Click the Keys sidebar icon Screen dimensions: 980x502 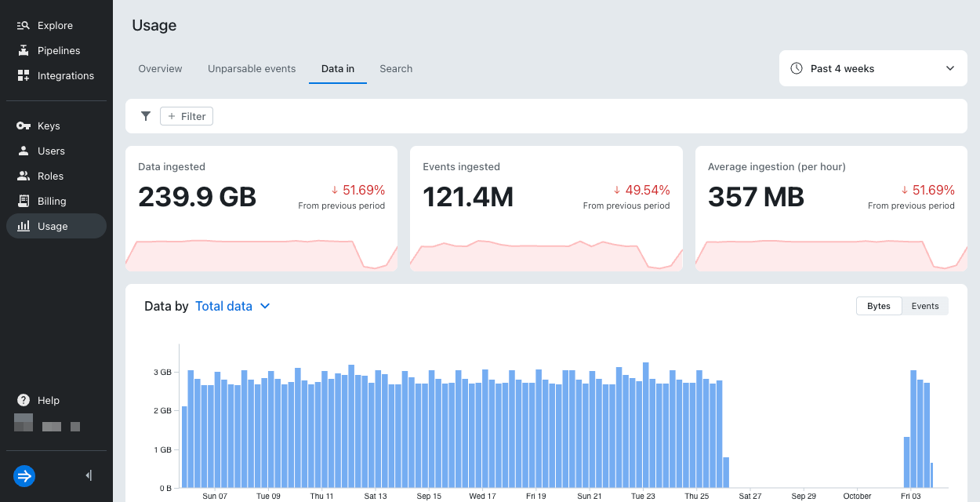(23, 125)
